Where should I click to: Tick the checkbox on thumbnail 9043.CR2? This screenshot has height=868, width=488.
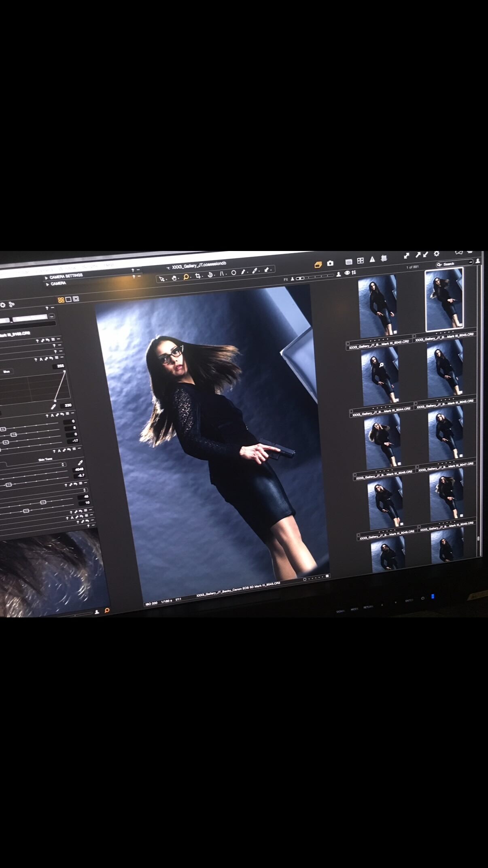point(414,336)
